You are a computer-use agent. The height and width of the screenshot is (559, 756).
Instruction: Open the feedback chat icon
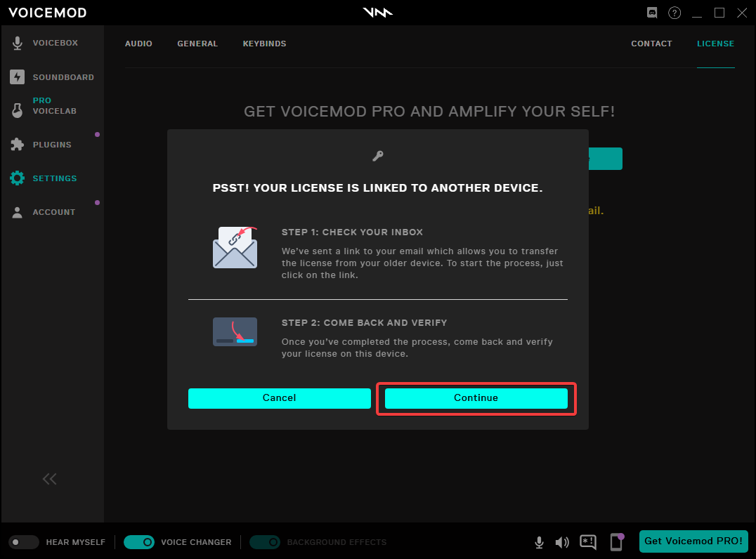click(588, 543)
